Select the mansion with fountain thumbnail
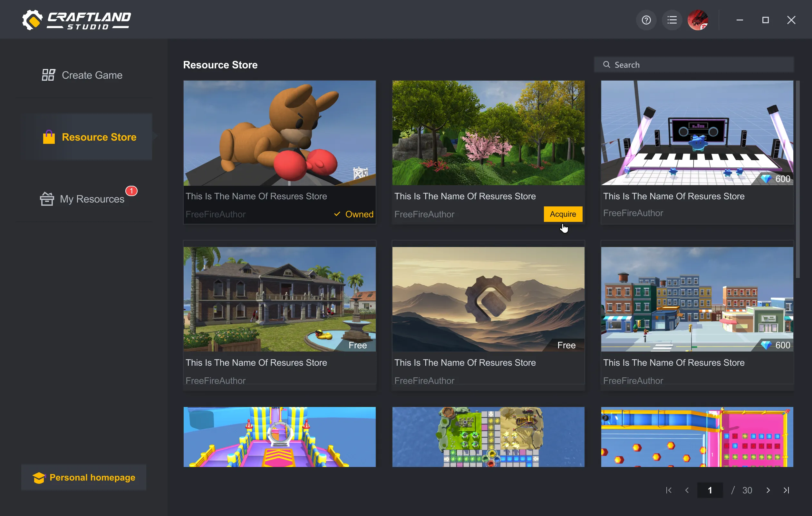 click(x=280, y=299)
